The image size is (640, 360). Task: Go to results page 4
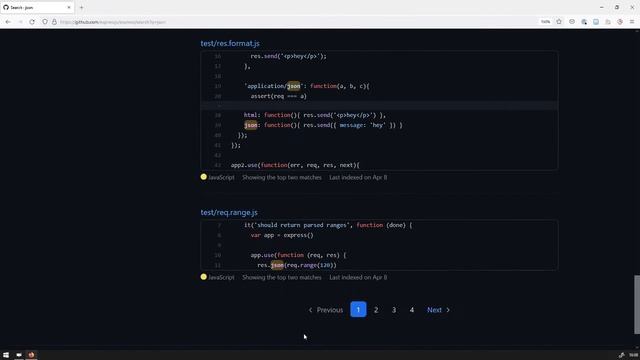412,310
